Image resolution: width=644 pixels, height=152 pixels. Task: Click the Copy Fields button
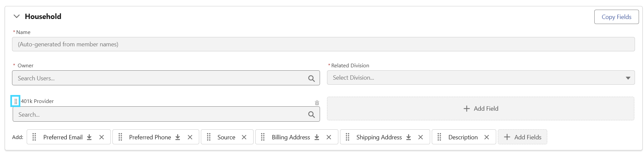click(616, 17)
